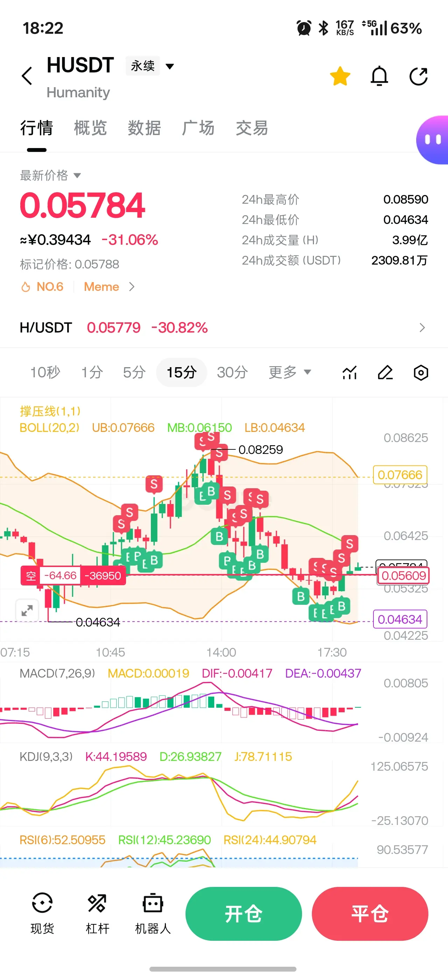448x980 pixels.
Task: Tap the Bluetooth status bar icon
Action: click(324, 28)
